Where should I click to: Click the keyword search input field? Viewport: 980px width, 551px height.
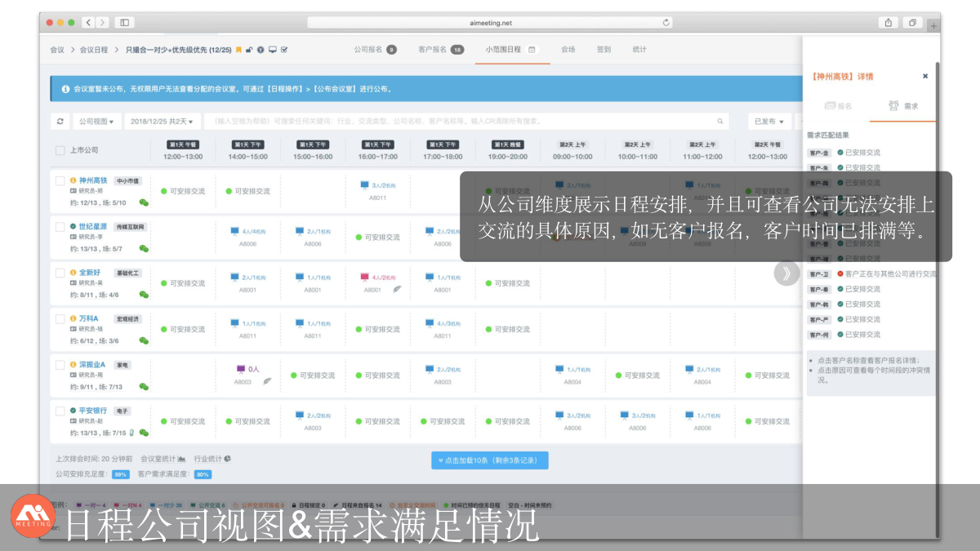(457, 121)
